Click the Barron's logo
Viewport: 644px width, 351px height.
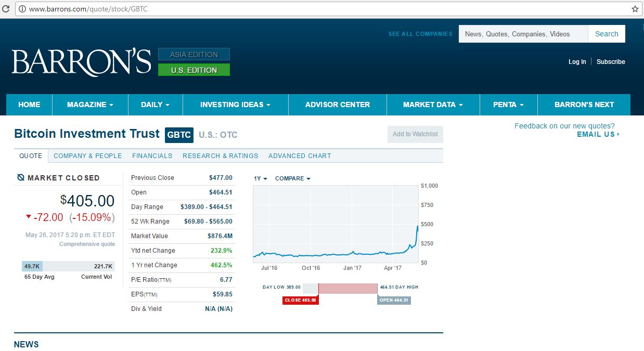click(x=81, y=62)
